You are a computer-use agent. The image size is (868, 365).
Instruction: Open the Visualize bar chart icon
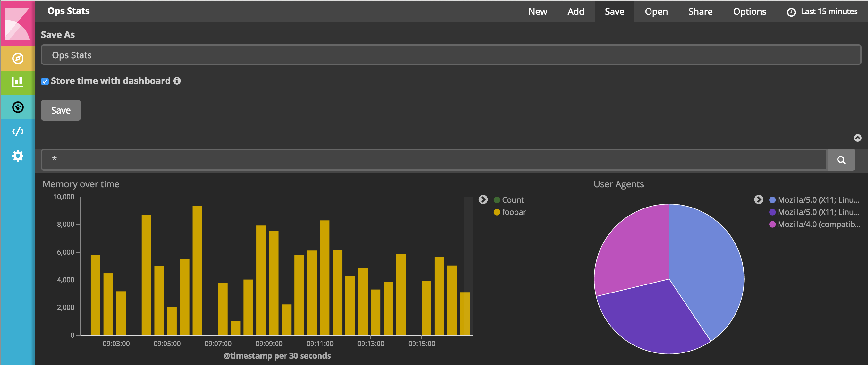[x=18, y=82]
